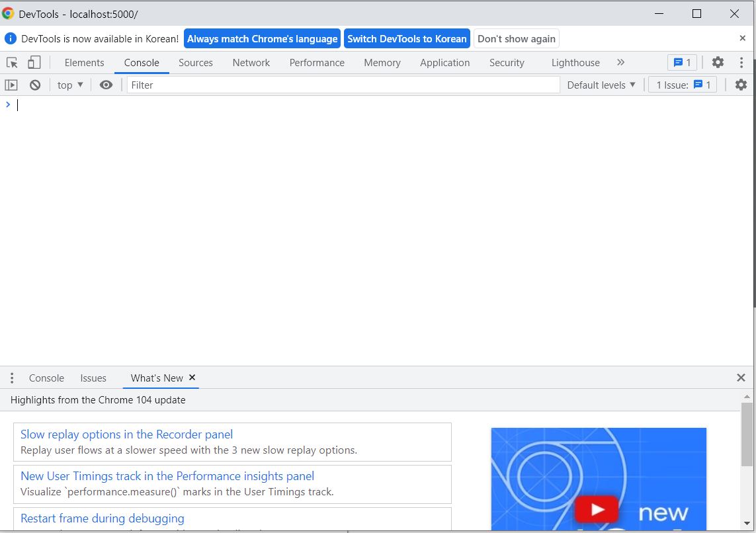Open the Default levels dropdown
The image size is (756, 533).
point(601,85)
